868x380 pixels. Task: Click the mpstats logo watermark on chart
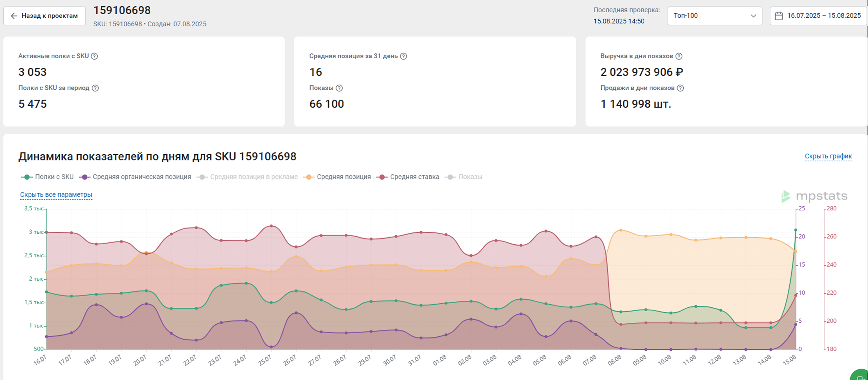pyautogui.click(x=814, y=196)
